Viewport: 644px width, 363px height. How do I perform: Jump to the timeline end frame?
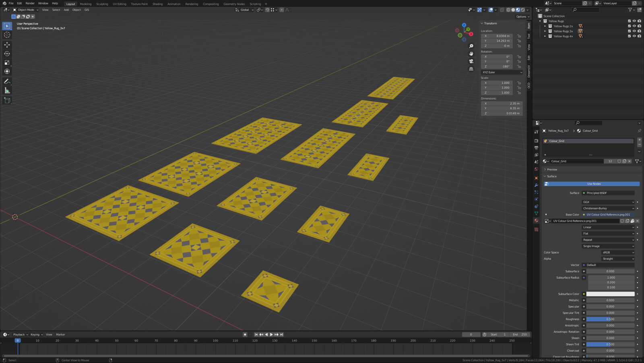coord(282,334)
